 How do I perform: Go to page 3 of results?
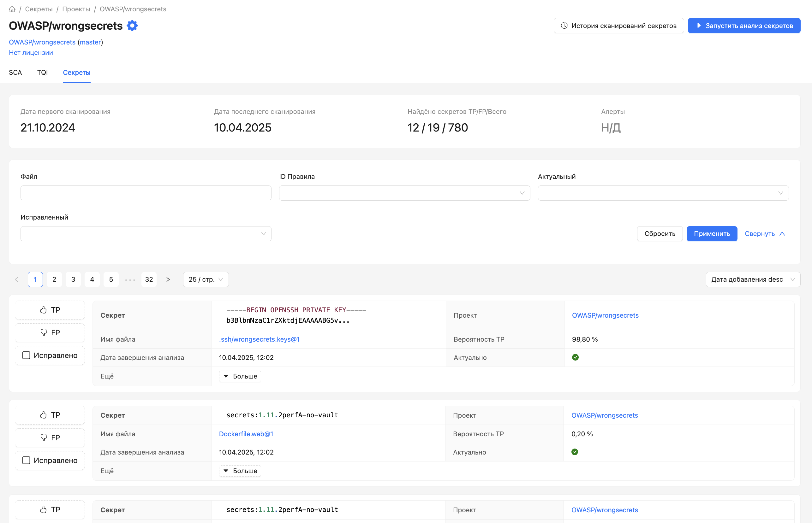pyautogui.click(x=73, y=279)
